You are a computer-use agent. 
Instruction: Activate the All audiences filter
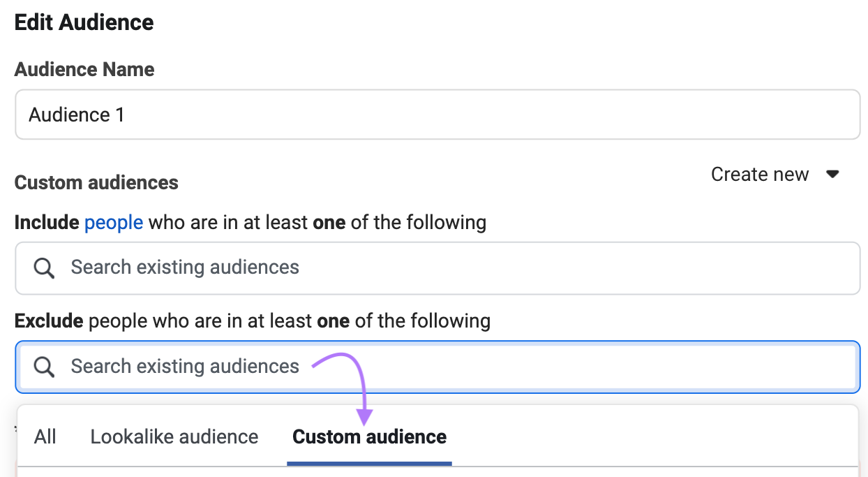coord(45,436)
